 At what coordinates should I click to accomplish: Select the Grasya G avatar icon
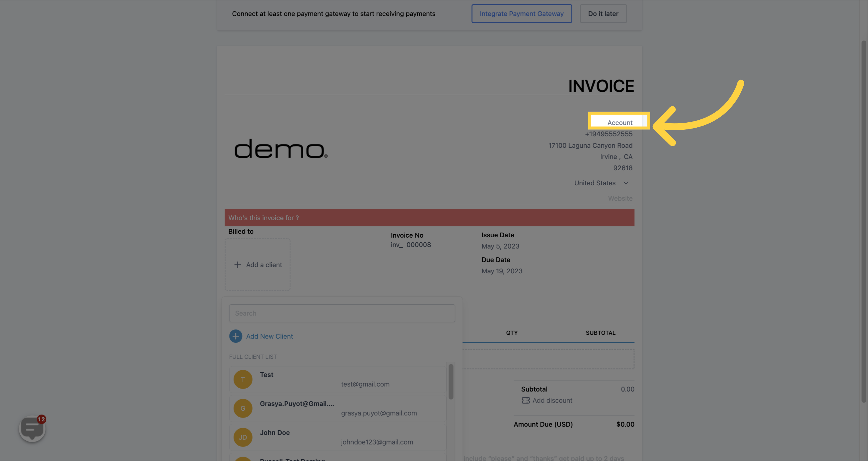point(242,408)
